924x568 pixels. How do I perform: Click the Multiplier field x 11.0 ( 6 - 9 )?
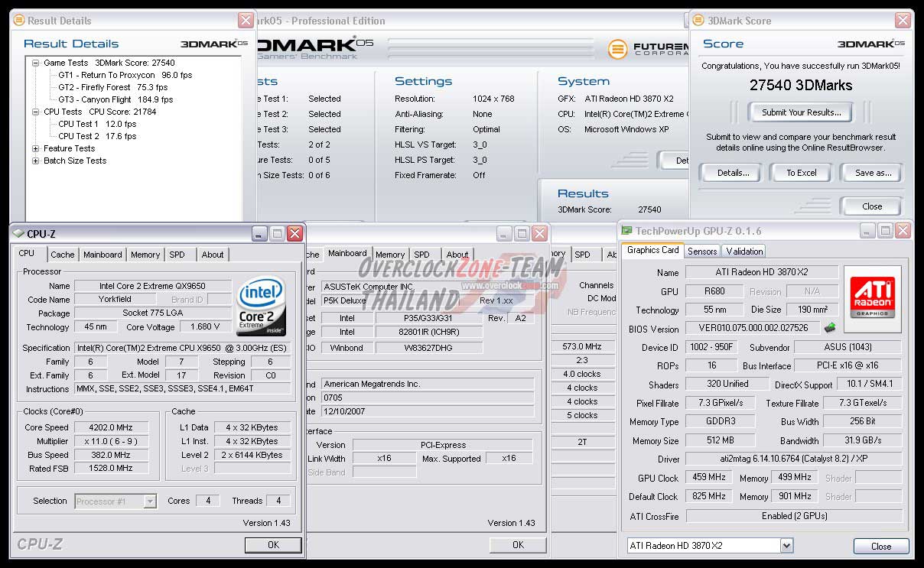tap(112, 441)
